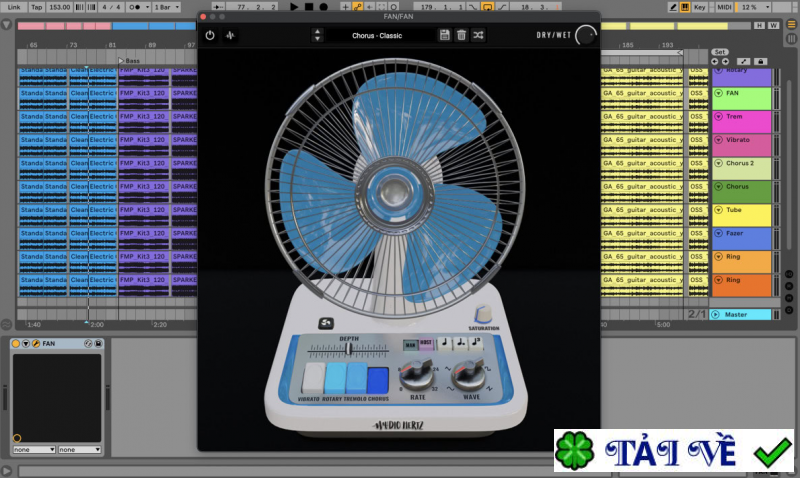800x478 pixels.
Task: Click the WAVE knob
Action: click(469, 374)
